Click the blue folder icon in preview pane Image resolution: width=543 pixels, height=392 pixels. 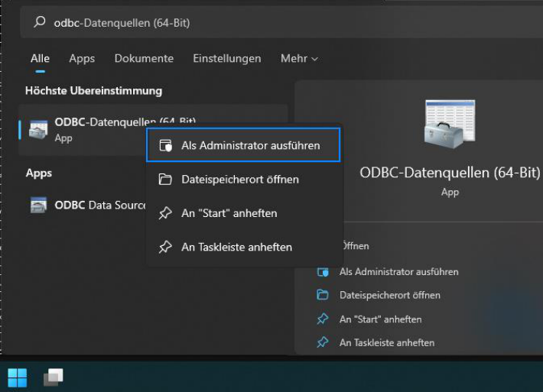tap(323, 295)
